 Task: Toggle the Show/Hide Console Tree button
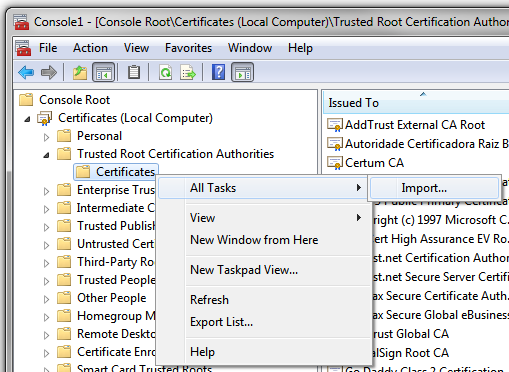click(104, 72)
